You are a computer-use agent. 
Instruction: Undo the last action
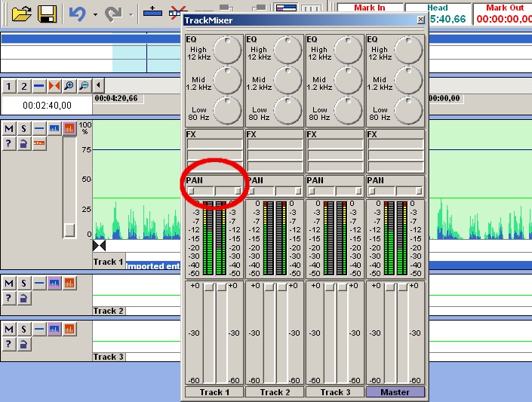coord(78,14)
